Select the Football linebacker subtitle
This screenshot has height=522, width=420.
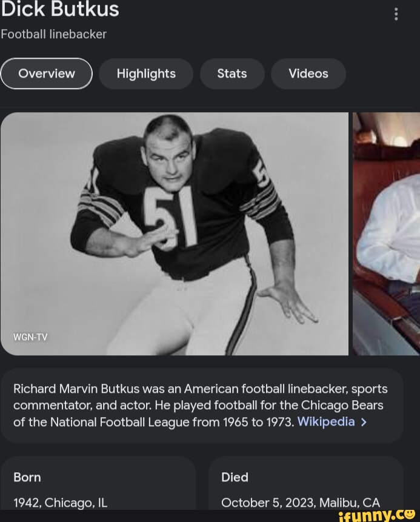coord(53,35)
